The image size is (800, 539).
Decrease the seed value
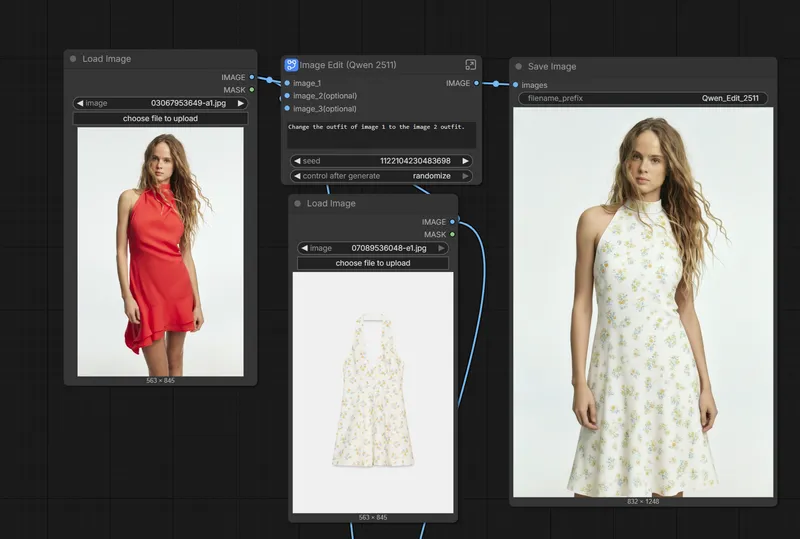point(297,161)
